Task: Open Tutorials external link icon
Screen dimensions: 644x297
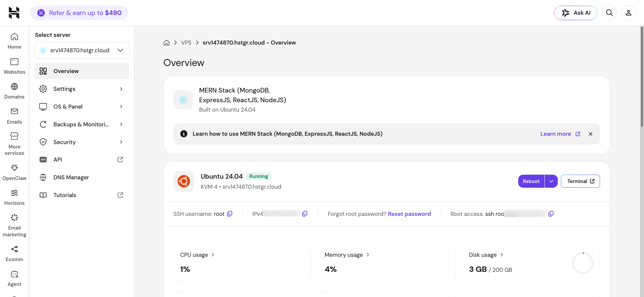Action: click(120, 195)
